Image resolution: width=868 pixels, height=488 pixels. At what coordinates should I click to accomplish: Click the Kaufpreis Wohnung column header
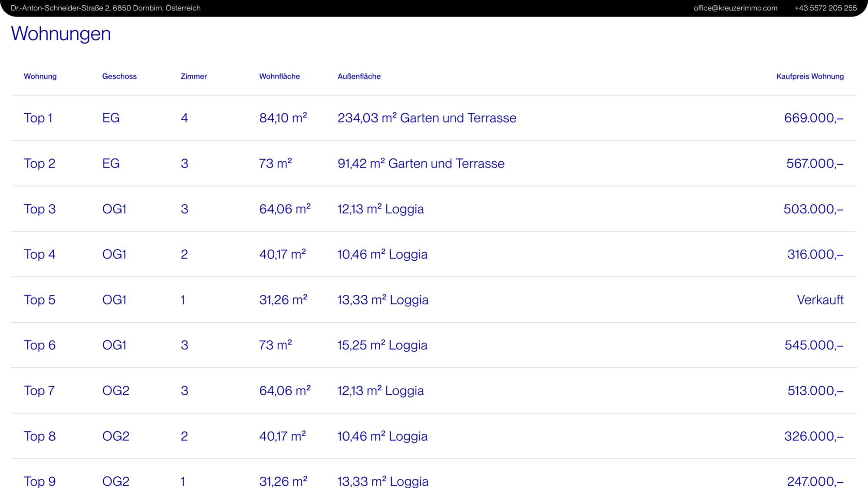(x=810, y=76)
